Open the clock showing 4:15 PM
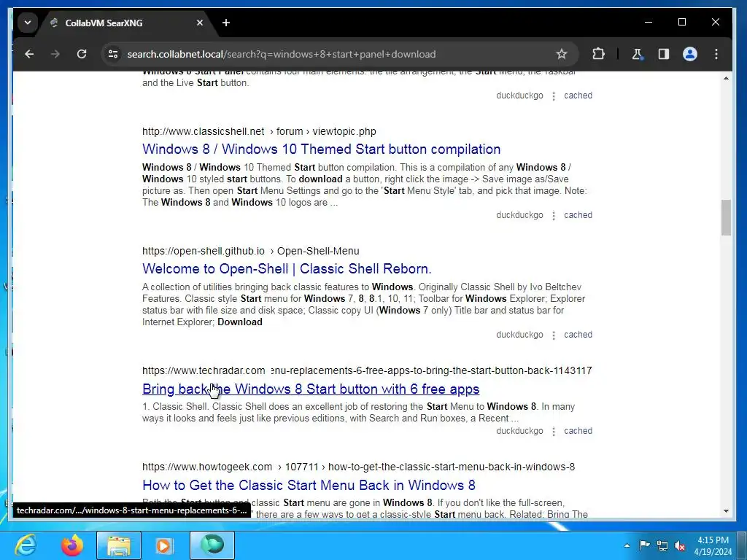Image resolution: width=747 pixels, height=560 pixels. click(x=713, y=545)
